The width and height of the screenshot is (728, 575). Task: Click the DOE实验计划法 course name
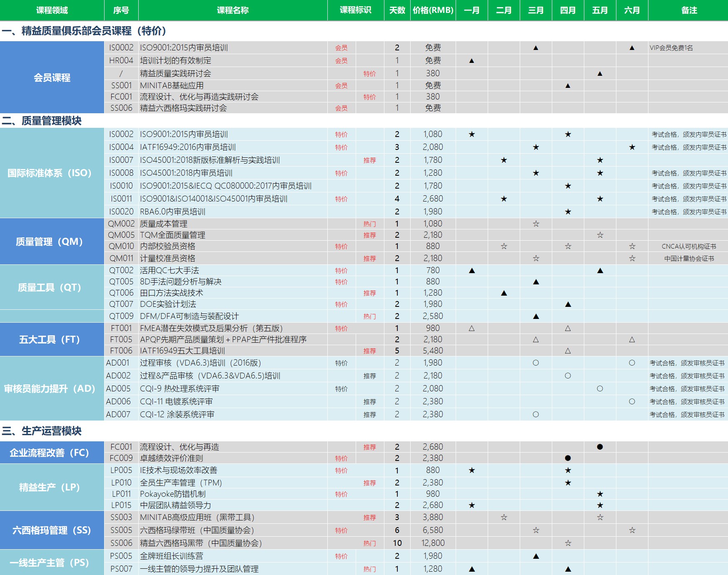coord(168,304)
